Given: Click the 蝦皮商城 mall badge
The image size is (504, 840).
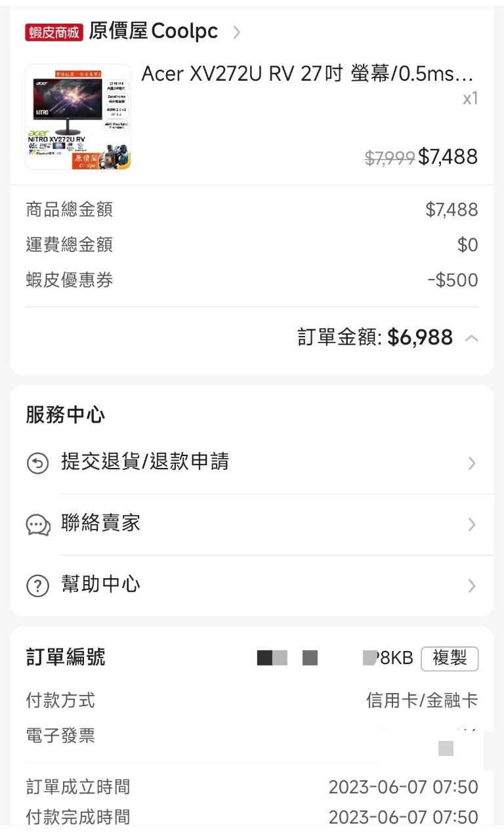Looking at the screenshot, I should point(54,32).
